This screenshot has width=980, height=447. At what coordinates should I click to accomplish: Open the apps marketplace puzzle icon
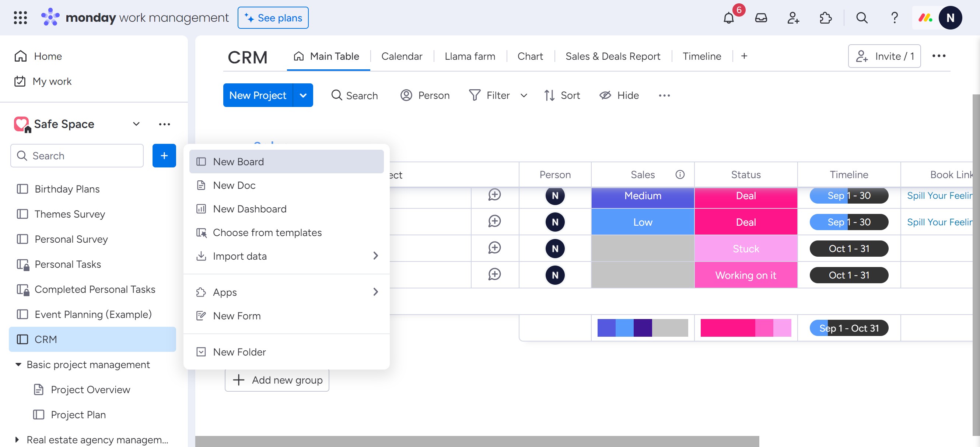tap(825, 18)
